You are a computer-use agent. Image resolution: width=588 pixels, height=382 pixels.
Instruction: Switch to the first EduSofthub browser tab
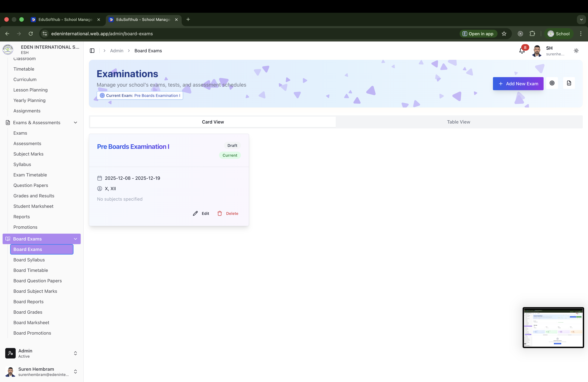[63, 19]
